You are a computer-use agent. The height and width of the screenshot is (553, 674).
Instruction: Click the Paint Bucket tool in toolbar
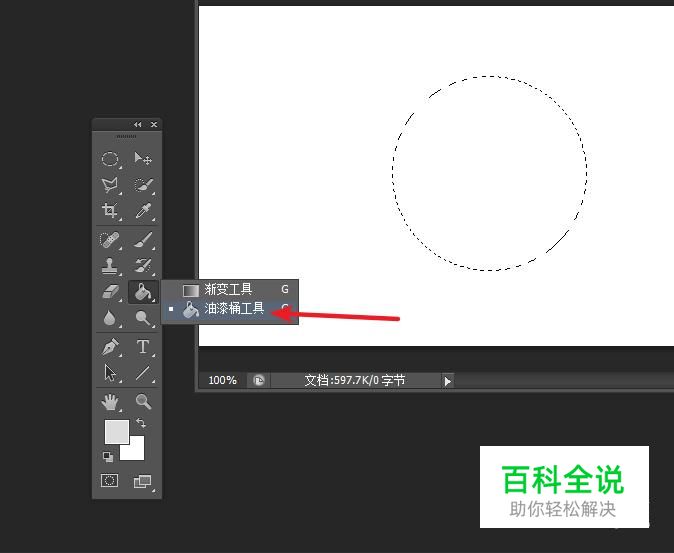point(143,292)
